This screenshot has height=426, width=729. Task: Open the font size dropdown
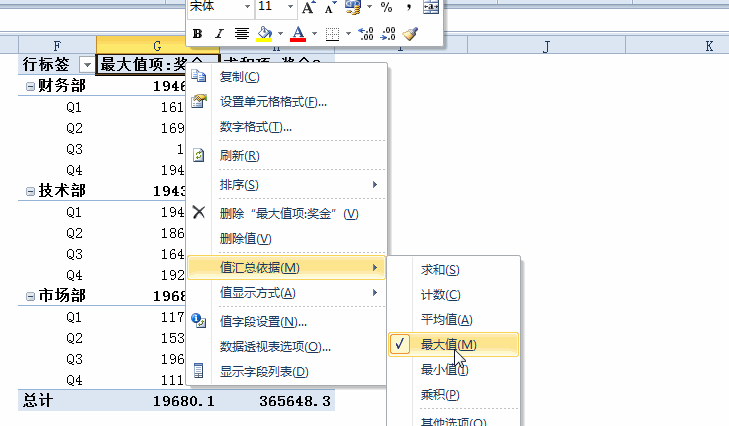pos(290,7)
